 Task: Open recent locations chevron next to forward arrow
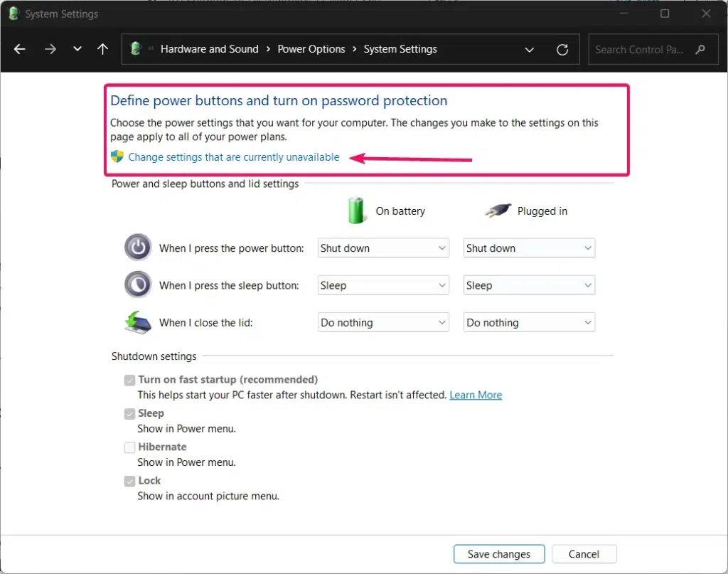tap(77, 49)
